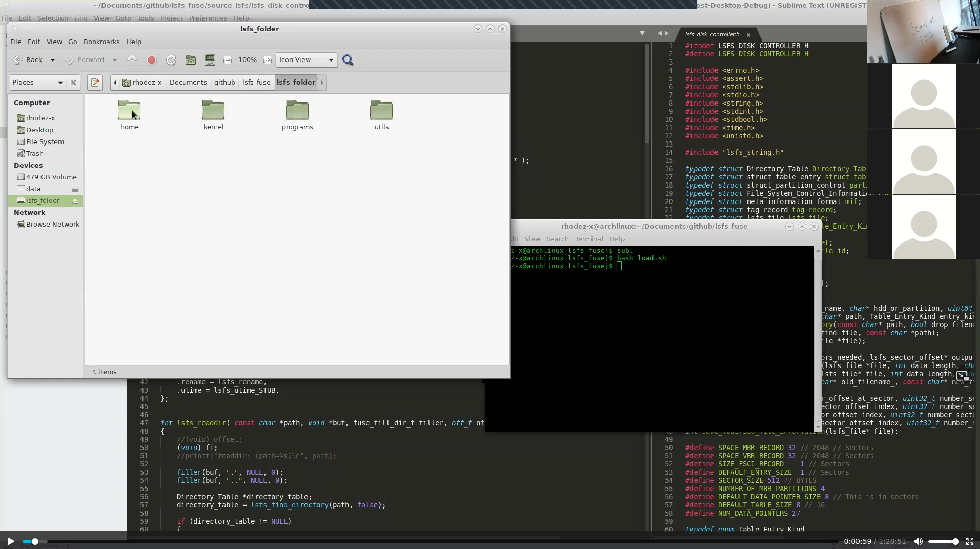Viewport: 980px width, 549px height.
Task: Open the file manager Bookmarks menu
Action: [101, 42]
